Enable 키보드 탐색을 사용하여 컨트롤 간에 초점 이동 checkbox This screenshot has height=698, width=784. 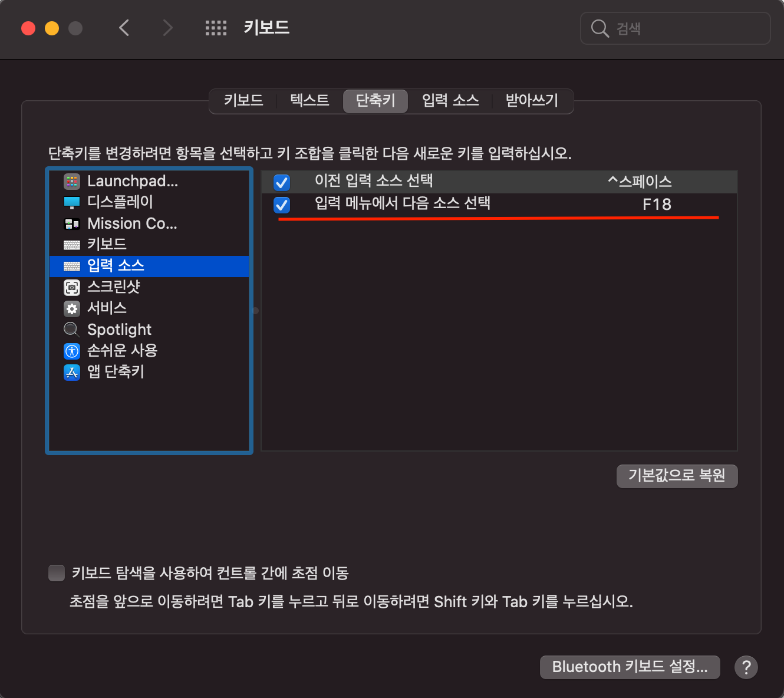pyautogui.click(x=57, y=573)
